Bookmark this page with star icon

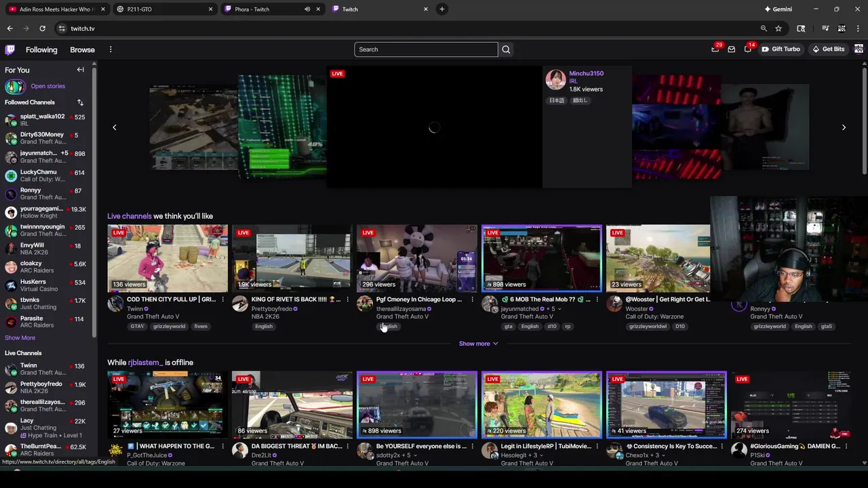pyautogui.click(x=778, y=28)
